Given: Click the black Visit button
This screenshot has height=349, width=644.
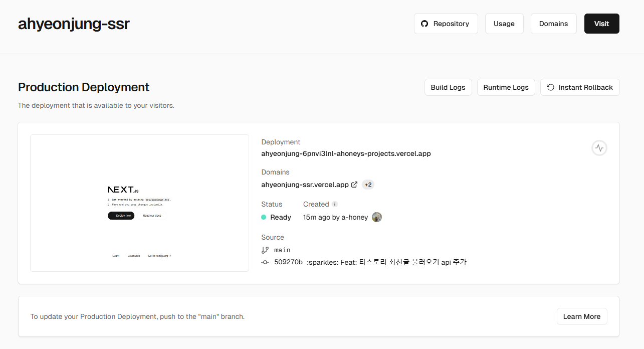Looking at the screenshot, I should [x=601, y=24].
